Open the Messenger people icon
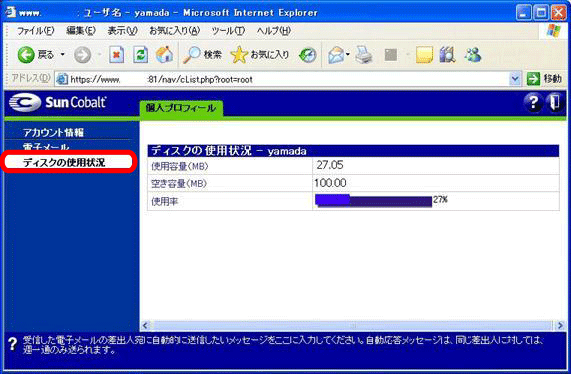 [x=473, y=55]
